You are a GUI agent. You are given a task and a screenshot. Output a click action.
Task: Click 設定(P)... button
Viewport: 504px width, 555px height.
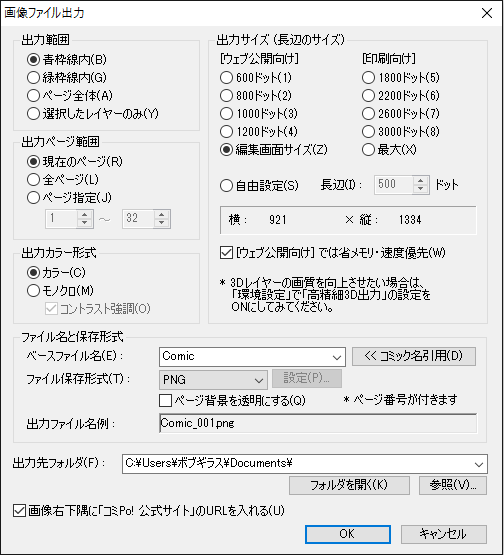click(x=307, y=379)
